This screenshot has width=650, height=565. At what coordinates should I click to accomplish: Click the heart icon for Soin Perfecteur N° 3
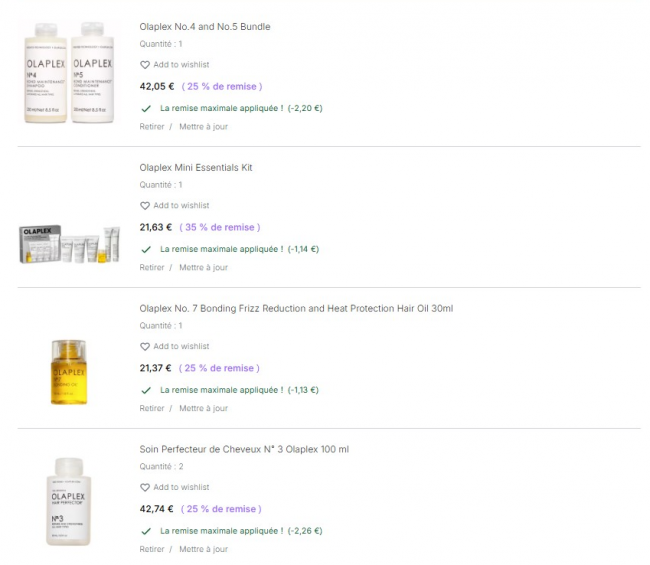pos(145,487)
